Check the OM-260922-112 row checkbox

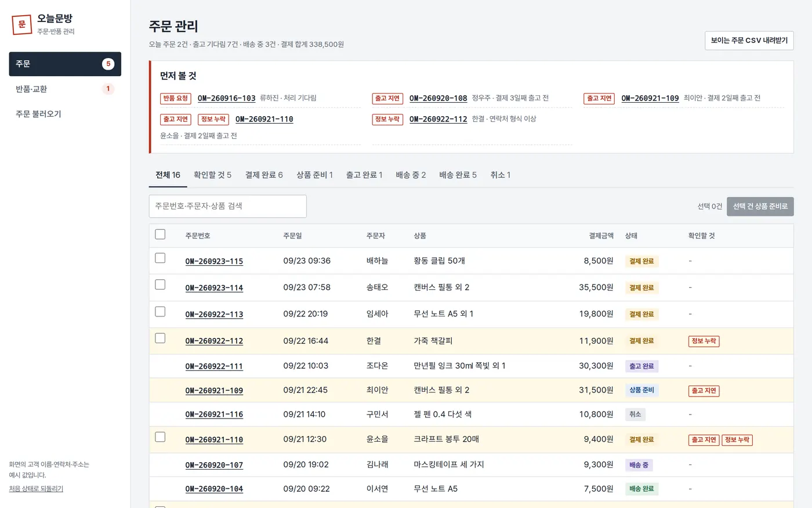coord(160,338)
